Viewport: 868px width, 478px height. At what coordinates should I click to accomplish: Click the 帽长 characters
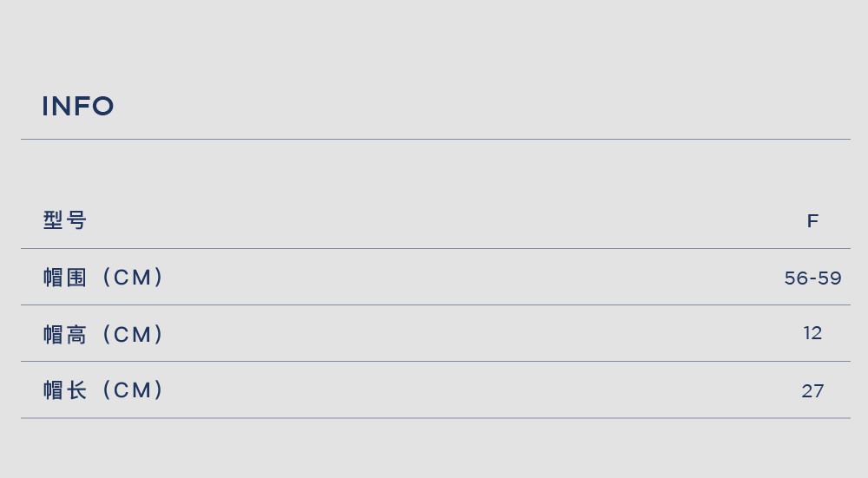[65, 390]
